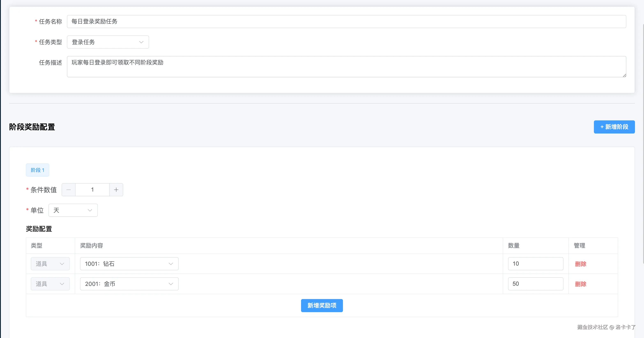The image size is (644, 338).
Task: Click chevron in 2001：金币 reward select
Action: click(171, 284)
